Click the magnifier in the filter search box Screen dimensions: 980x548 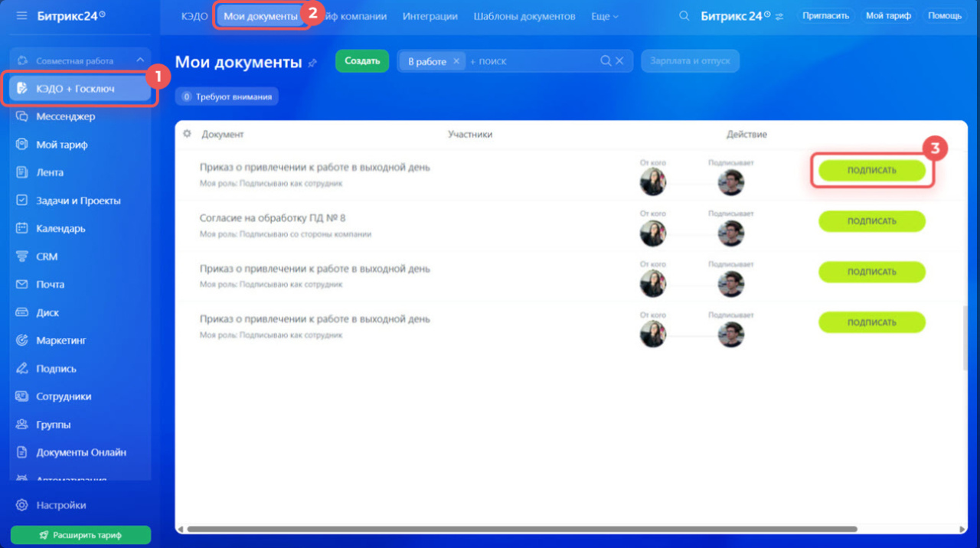pos(606,61)
